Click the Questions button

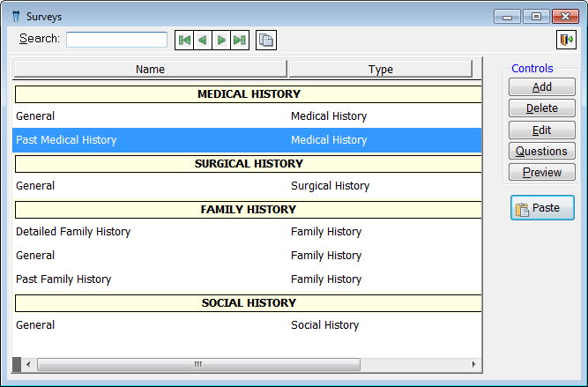pyautogui.click(x=541, y=151)
